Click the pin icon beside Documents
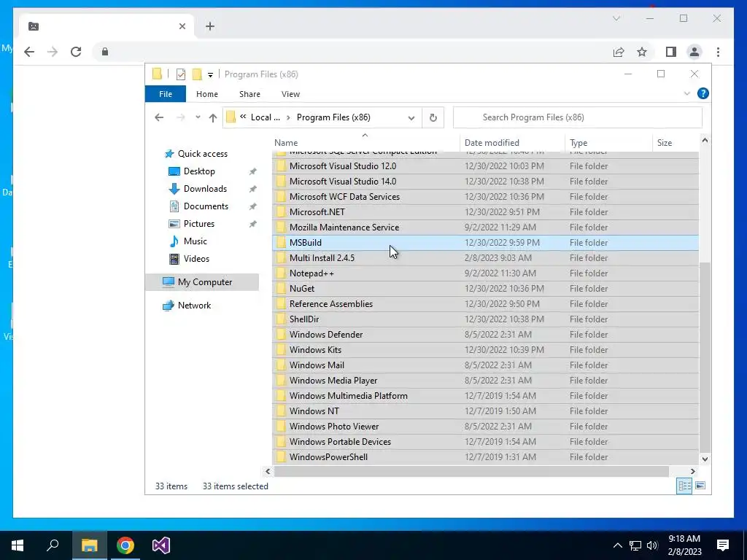The width and height of the screenshot is (747, 560). [253, 206]
